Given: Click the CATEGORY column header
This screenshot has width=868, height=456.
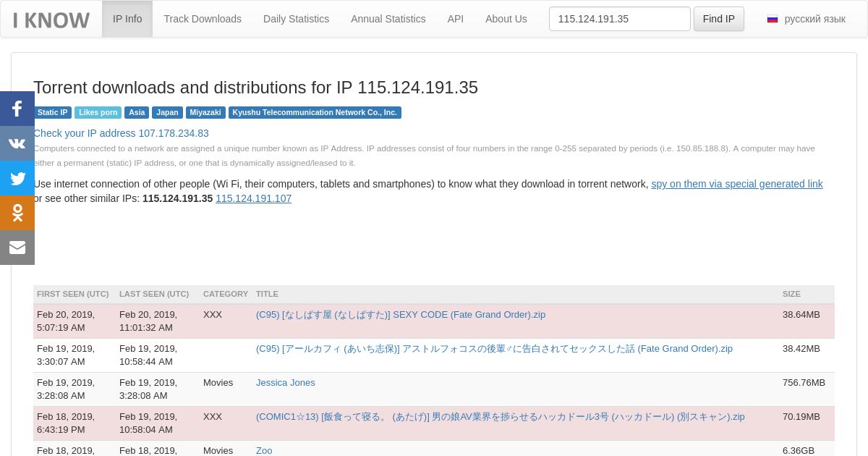Looking at the screenshot, I should point(226,294).
